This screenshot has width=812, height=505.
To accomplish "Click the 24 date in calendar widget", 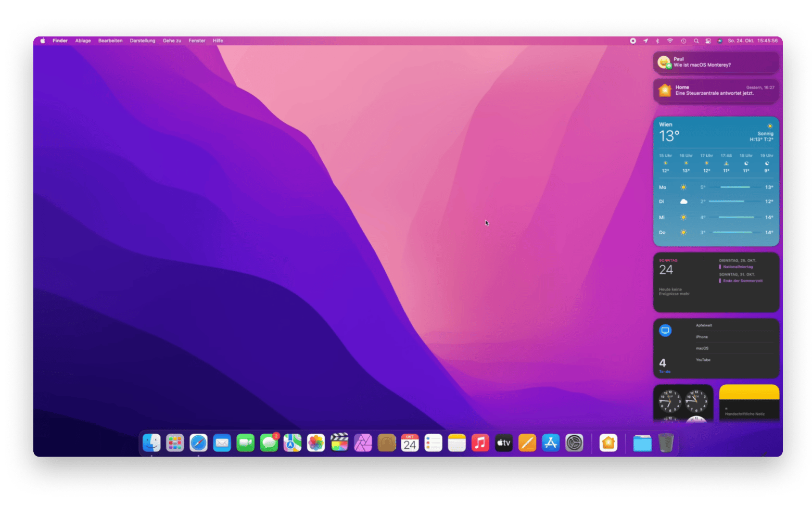I will point(666,270).
